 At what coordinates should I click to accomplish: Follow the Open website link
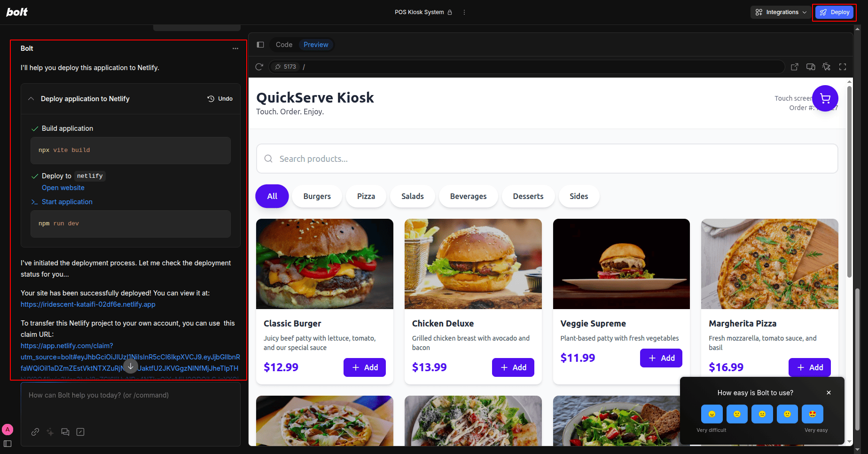(x=63, y=188)
